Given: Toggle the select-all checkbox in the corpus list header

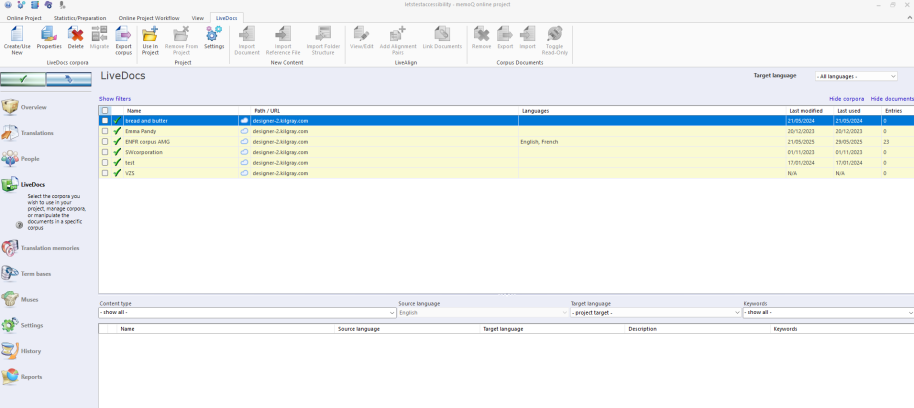Looking at the screenshot, I should (105, 110).
